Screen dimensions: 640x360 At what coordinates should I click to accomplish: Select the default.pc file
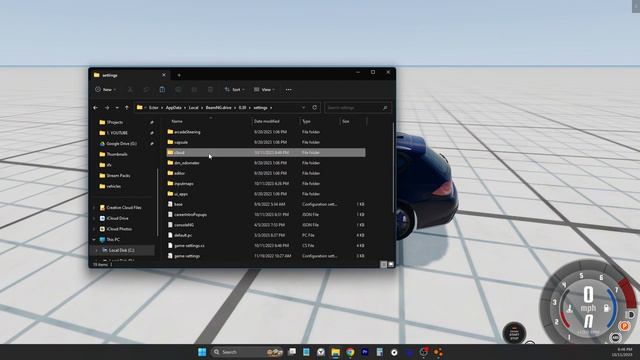click(x=266, y=236)
